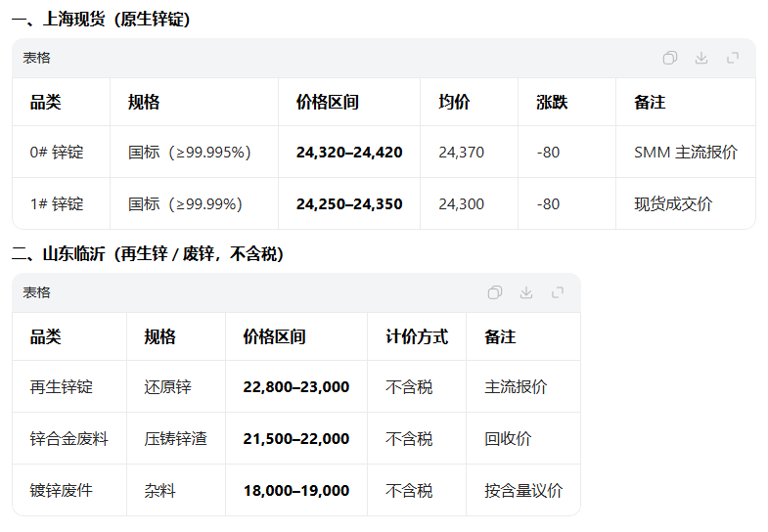Expand the 上海现货 table to fullscreen
Image resolution: width=768 pixels, height=532 pixels.
pyautogui.click(x=732, y=58)
